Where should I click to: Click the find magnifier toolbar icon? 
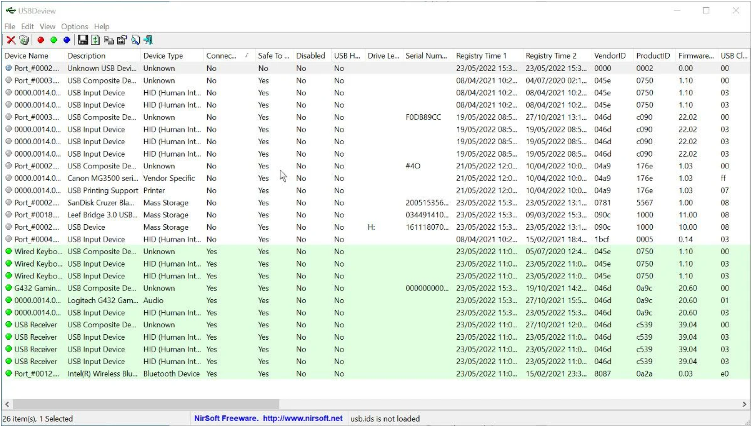point(134,40)
